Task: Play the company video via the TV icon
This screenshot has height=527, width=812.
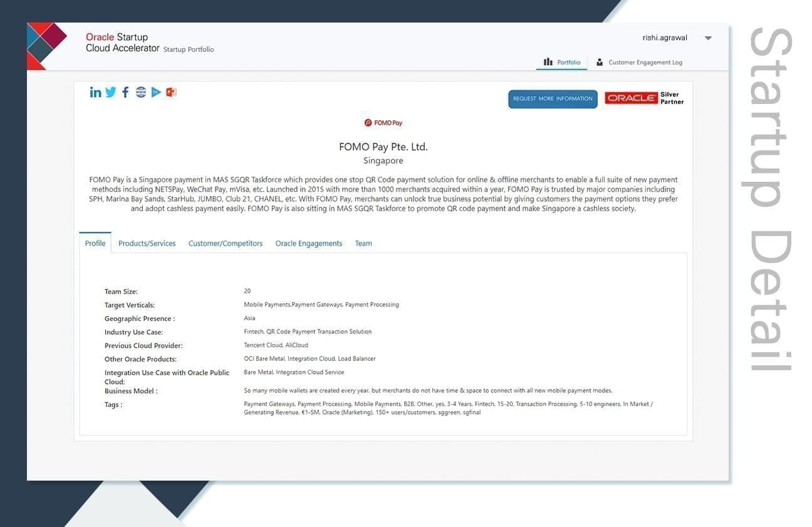Action: tap(155, 91)
